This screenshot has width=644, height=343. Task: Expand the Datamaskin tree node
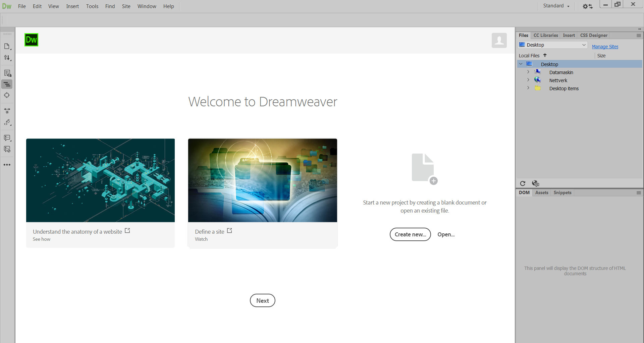coord(528,72)
